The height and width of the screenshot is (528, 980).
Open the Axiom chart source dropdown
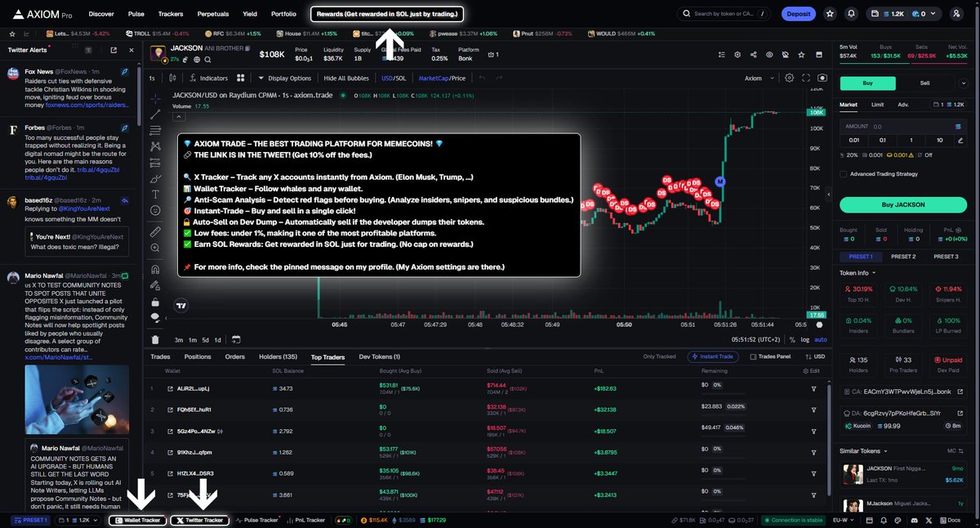click(x=758, y=78)
